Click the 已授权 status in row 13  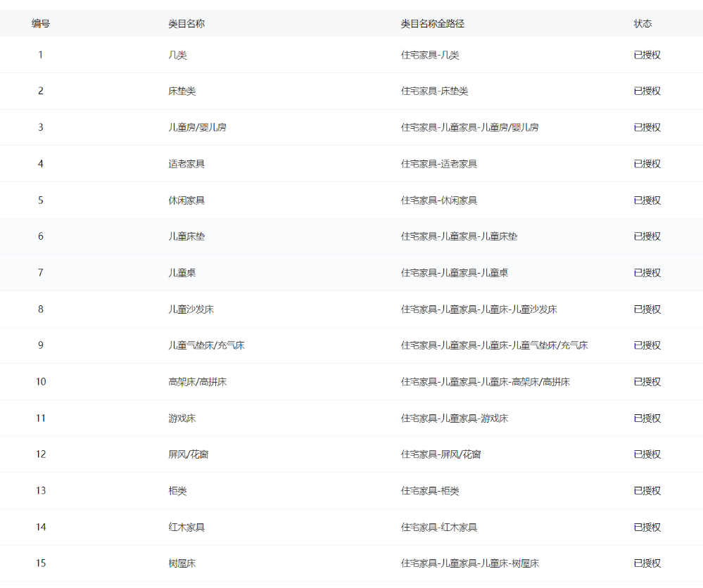pyautogui.click(x=647, y=491)
